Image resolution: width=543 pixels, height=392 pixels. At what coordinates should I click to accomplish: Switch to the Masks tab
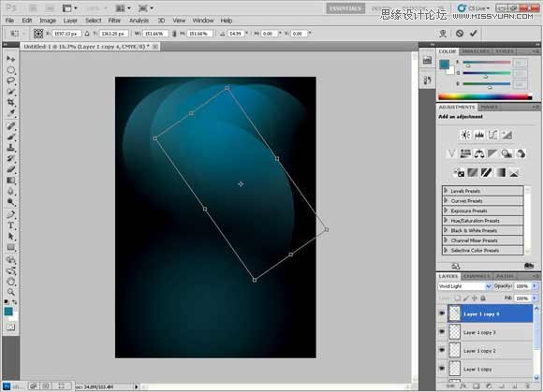(490, 108)
